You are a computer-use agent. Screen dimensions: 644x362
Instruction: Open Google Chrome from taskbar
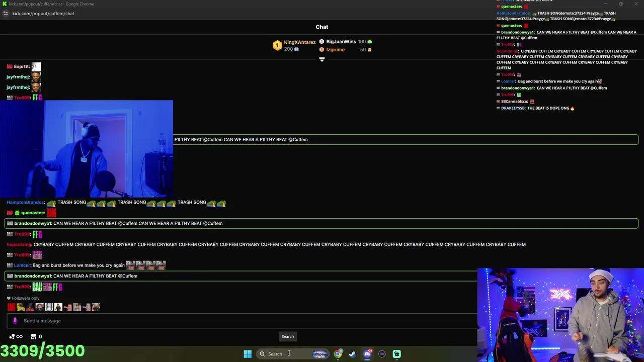tap(338, 354)
